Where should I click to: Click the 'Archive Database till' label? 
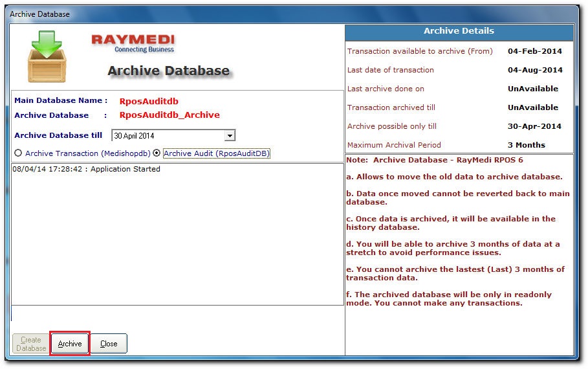[58, 135]
